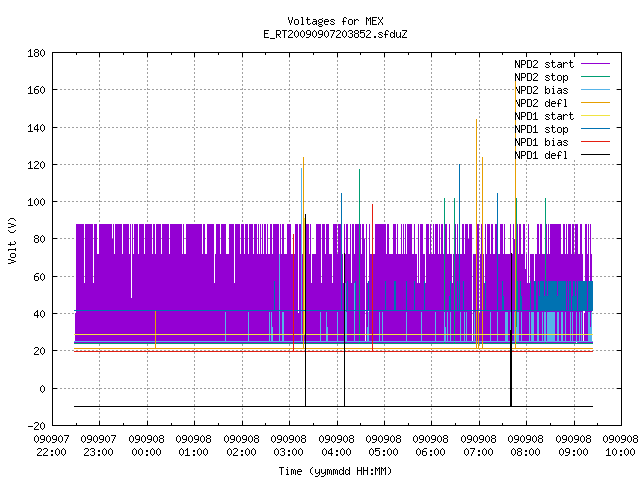The image size is (640, 480).
Task: Click the 090907 22:00 time tick label
Action: pos(51,446)
